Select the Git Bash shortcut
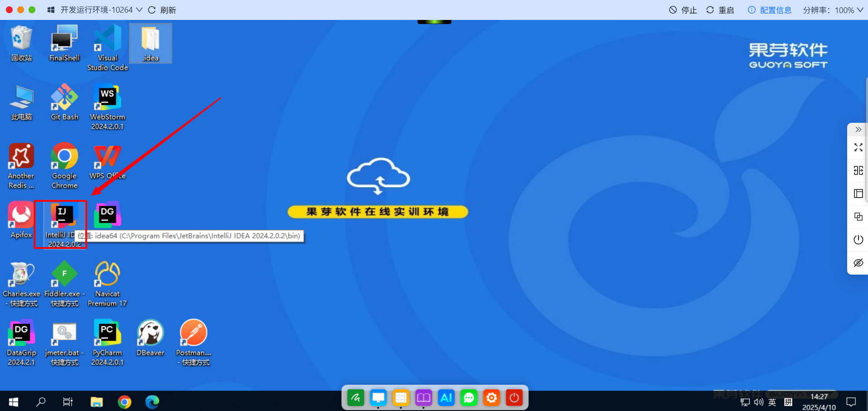Image resolution: width=868 pixels, height=411 pixels. point(64,102)
